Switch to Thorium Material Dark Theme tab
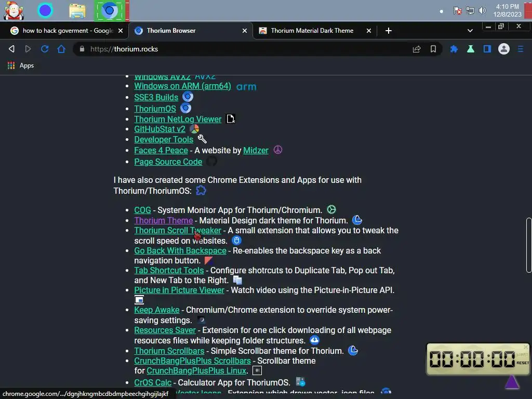The image size is (532, 399). coord(315,31)
